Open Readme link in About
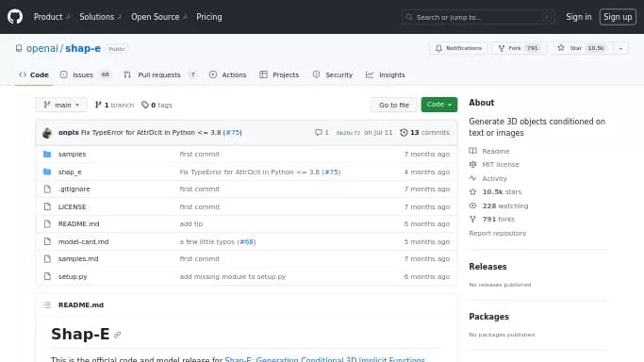644x362 pixels. [x=489, y=151]
